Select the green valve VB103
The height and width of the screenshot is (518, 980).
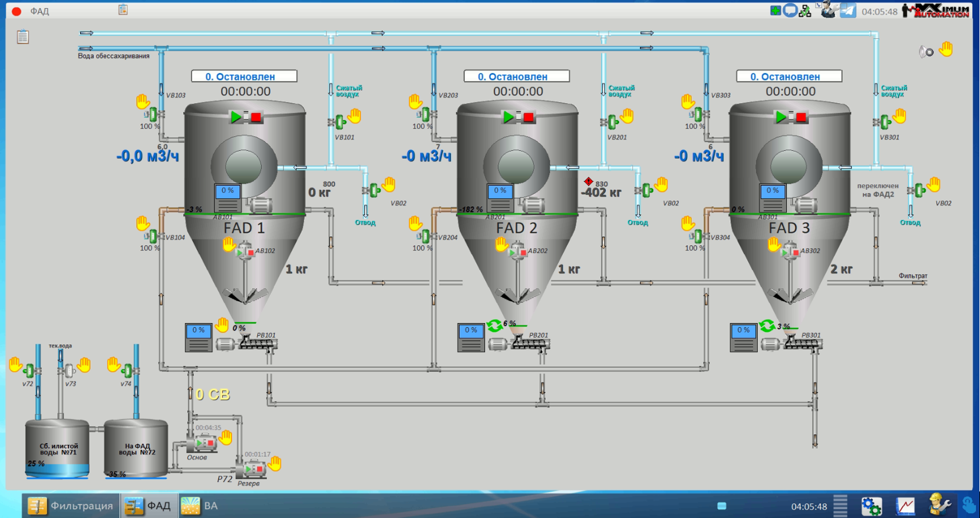pos(154,114)
